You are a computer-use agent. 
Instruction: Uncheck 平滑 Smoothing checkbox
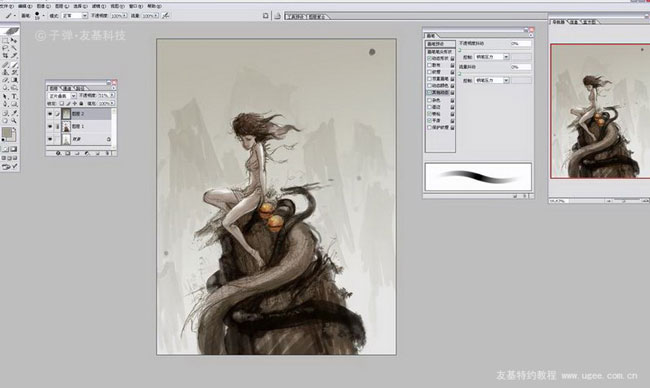(x=429, y=121)
